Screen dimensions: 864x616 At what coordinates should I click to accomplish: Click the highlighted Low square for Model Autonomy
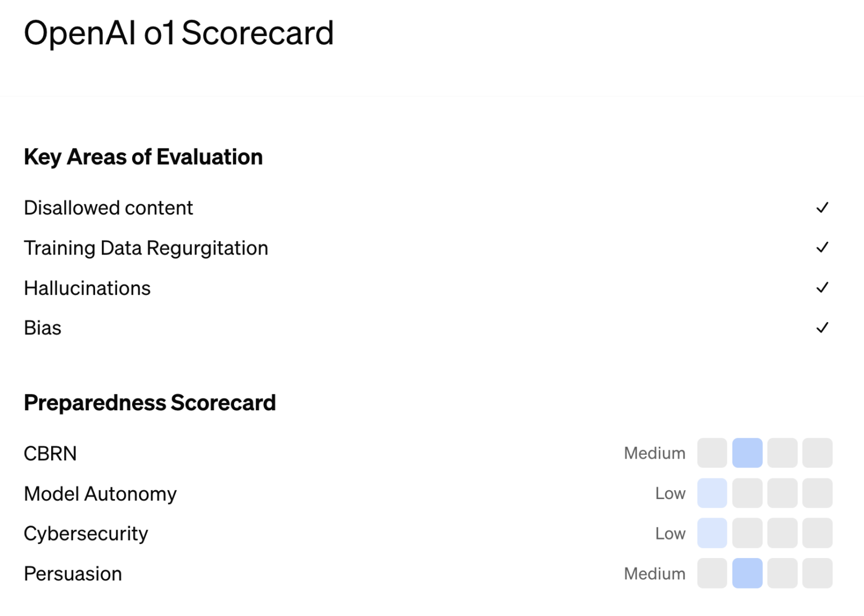point(712,493)
